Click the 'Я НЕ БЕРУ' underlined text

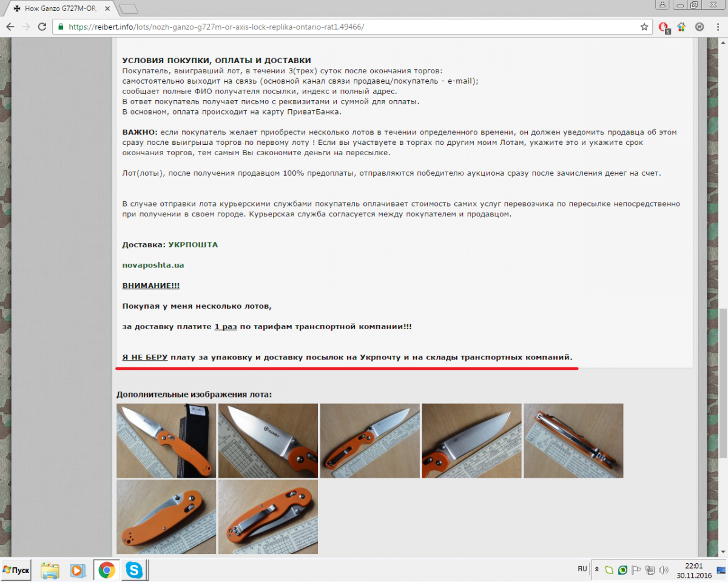[x=145, y=357]
